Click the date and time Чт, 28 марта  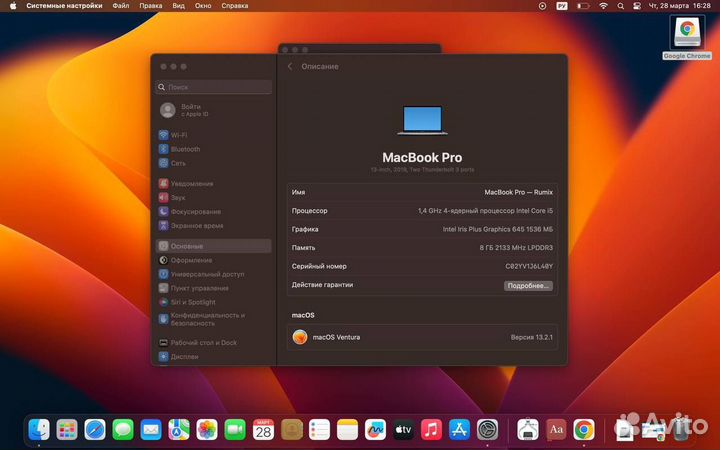[680, 6]
